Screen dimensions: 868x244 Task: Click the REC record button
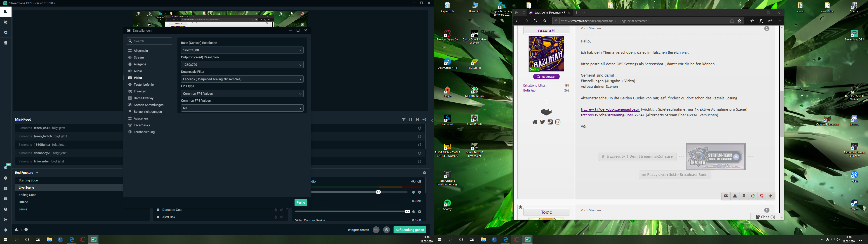coord(376,230)
